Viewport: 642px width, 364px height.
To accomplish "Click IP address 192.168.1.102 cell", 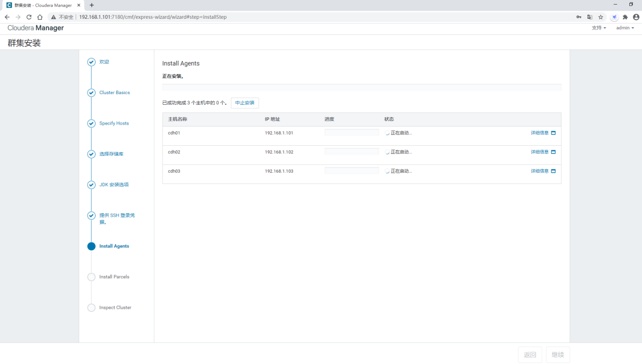I will click(x=279, y=152).
